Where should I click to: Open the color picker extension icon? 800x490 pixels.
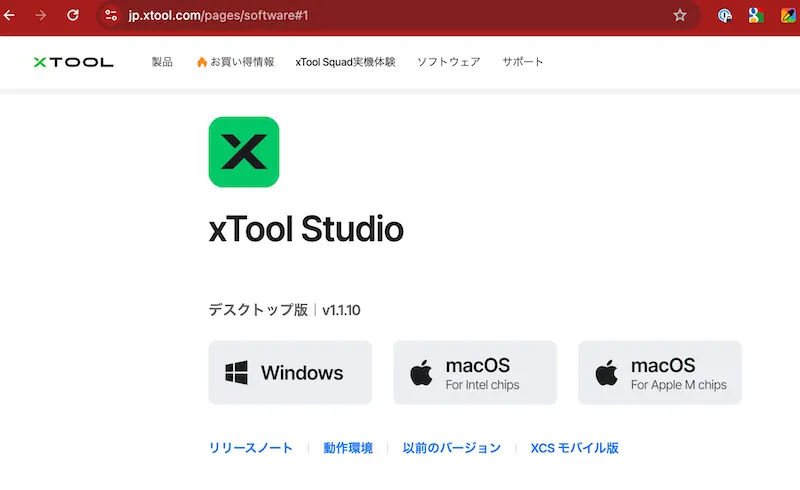tap(788, 15)
